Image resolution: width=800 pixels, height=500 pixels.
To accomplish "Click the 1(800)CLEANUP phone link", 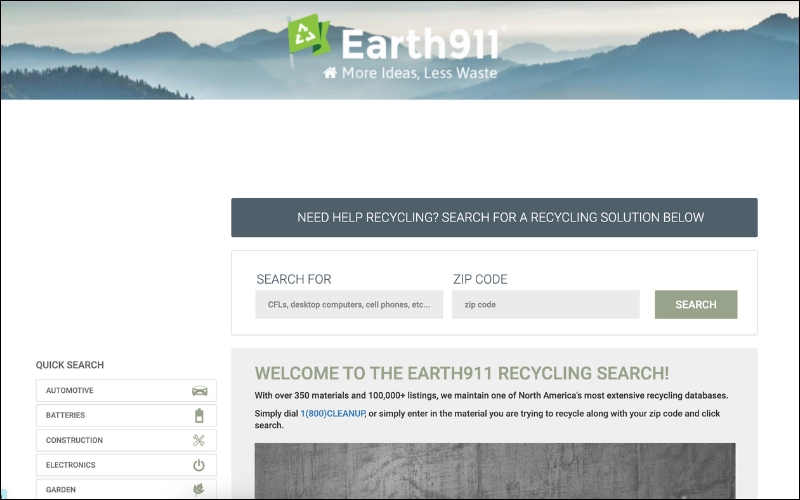I will 333,413.
